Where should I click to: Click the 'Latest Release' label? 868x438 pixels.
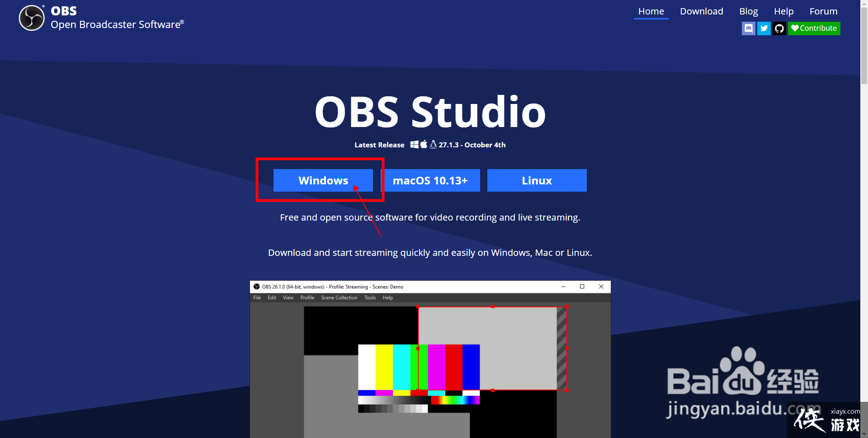pyautogui.click(x=379, y=145)
